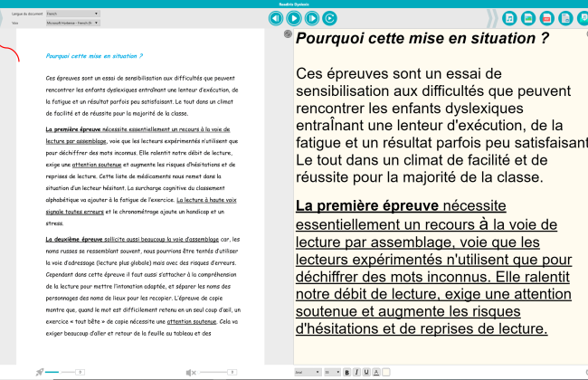Viewport: 588px width, 380px height.
Task: Click 'La lecture à haute voix' underlined text
Action: click(206, 200)
